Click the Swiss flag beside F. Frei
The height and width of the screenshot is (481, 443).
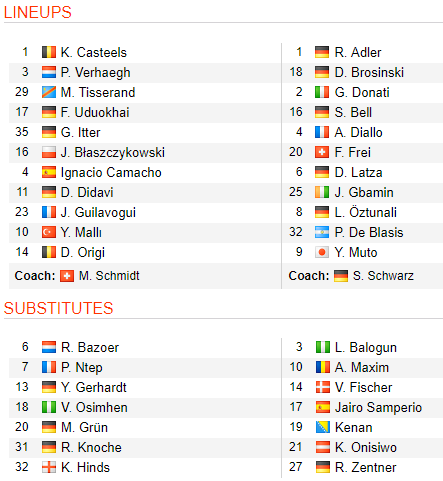point(322,152)
